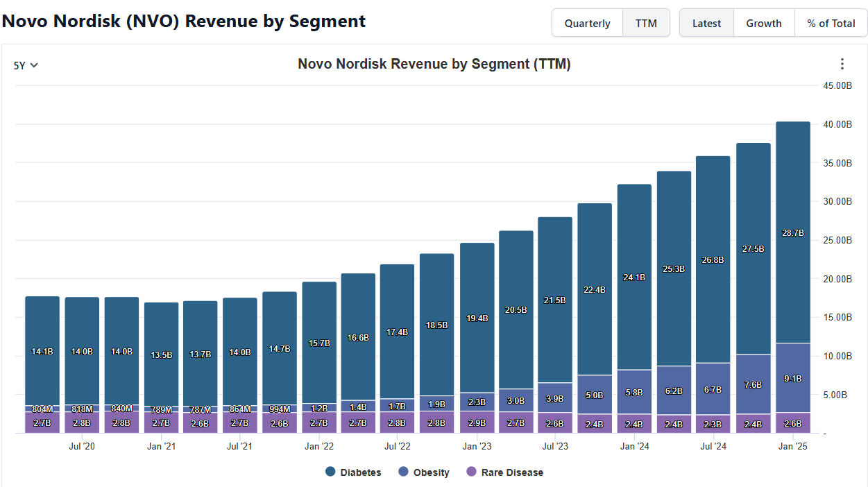Viewport: 868px width, 487px height.
Task: Click the 789M Obesity bar label
Action: 162,410
